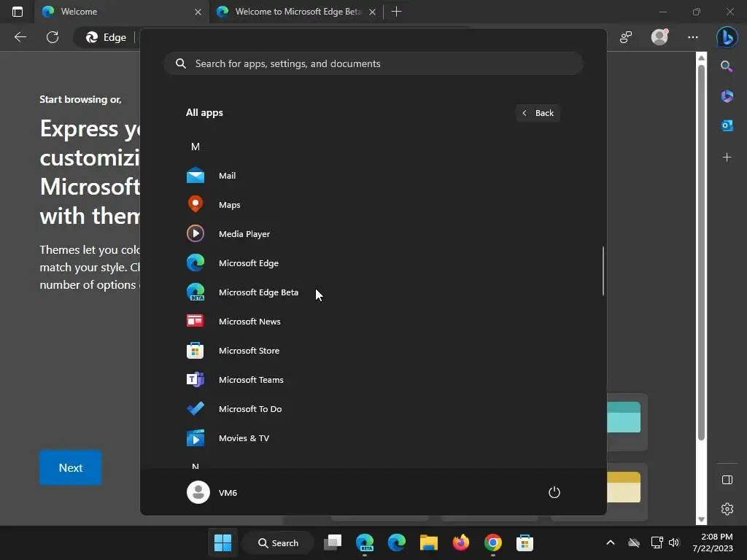Open the Movies & TV icon
747x560 pixels.
[x=196, y=437]
